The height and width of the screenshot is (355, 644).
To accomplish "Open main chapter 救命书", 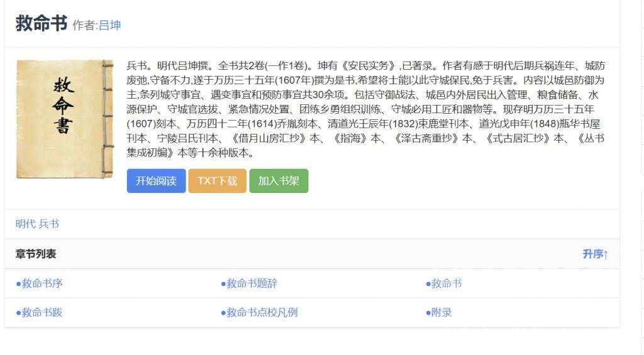I will [x=443, y=283].
